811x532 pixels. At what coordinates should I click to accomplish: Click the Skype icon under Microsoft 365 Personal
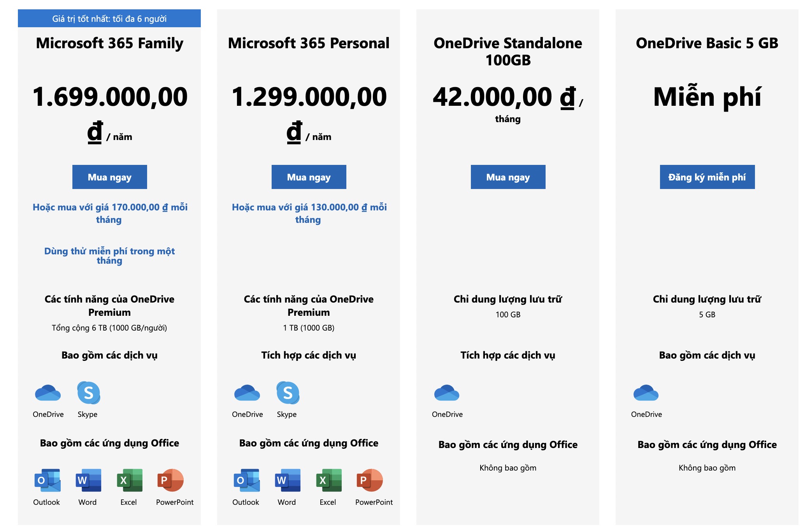point(288,393)
